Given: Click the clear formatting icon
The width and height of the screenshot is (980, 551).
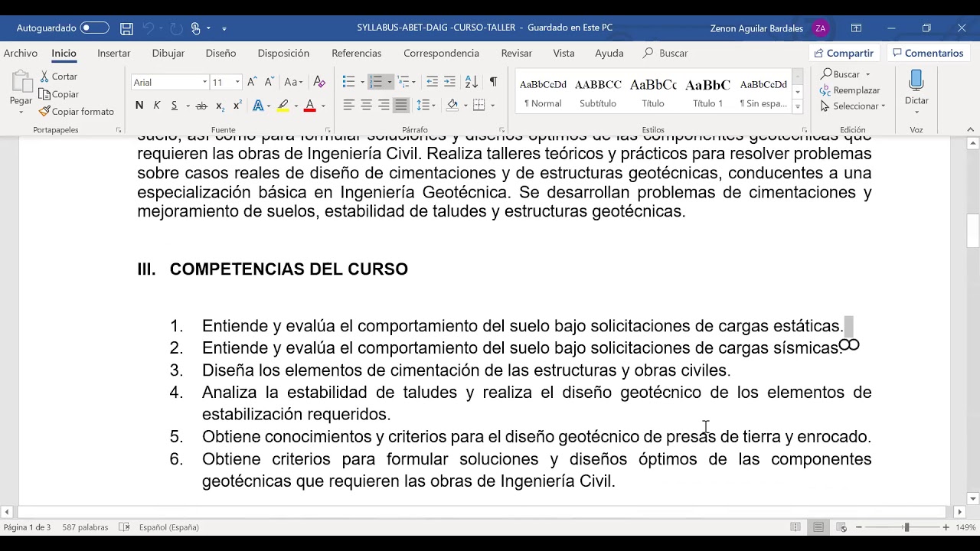Looking at the screenshot, I should point(319,82).
